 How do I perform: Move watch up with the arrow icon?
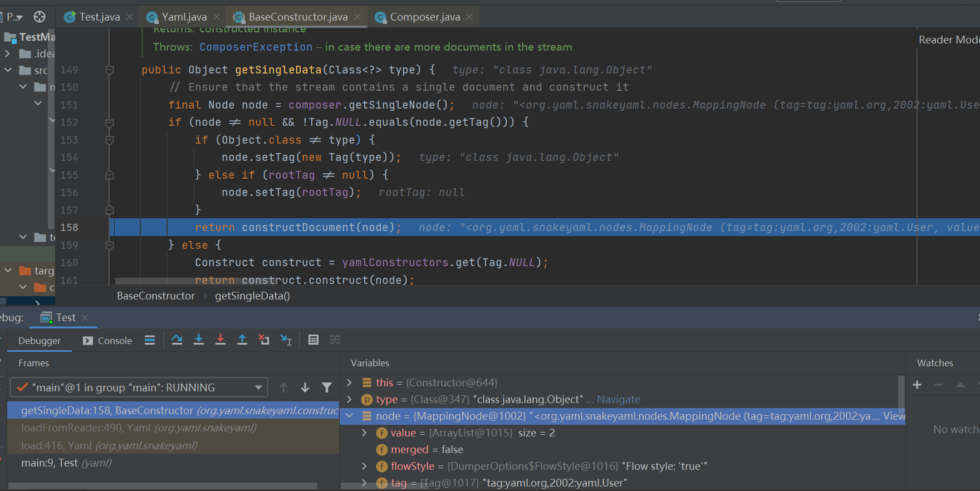[961, 385]
